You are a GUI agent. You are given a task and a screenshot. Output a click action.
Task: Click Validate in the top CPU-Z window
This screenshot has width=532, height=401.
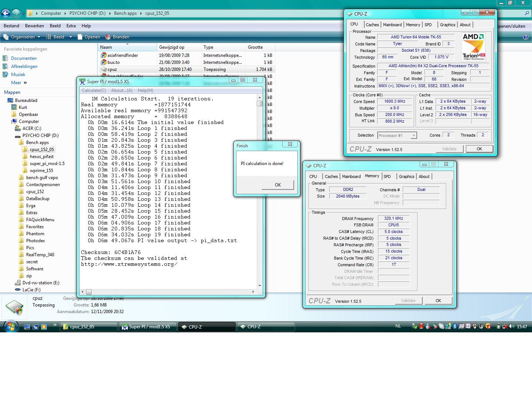pyautogui.click(x=449, y=149)
